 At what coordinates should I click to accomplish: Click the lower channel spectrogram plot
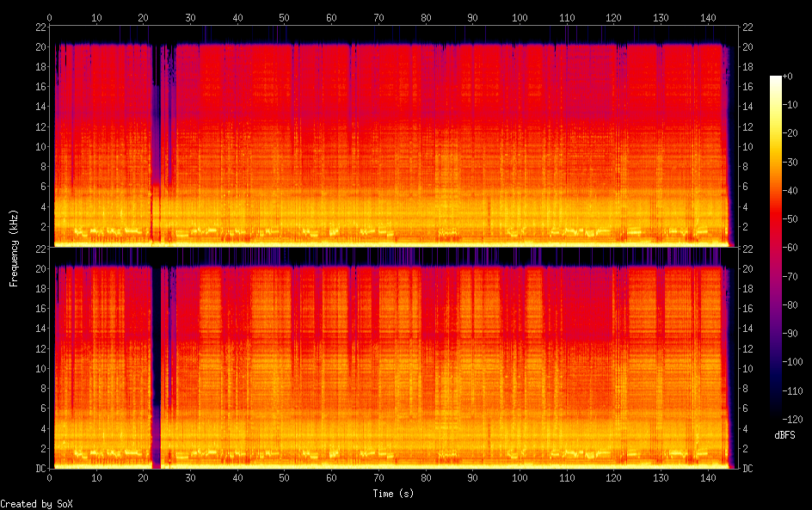(x=393, y=359)
